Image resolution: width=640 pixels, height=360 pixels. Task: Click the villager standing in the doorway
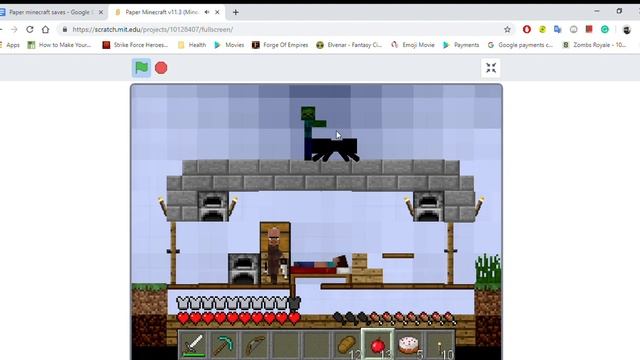[x=274, y=255]
